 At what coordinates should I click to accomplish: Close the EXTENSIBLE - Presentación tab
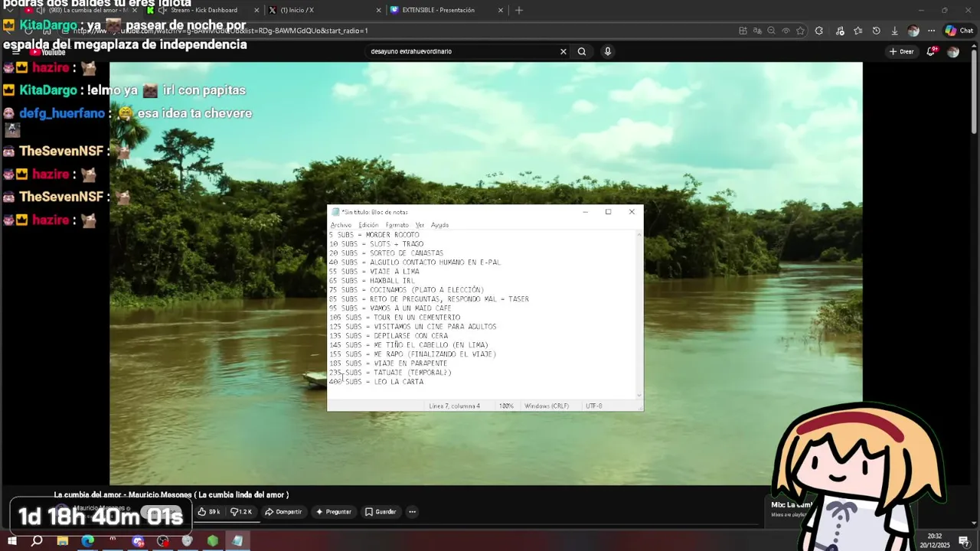point(501,10)
